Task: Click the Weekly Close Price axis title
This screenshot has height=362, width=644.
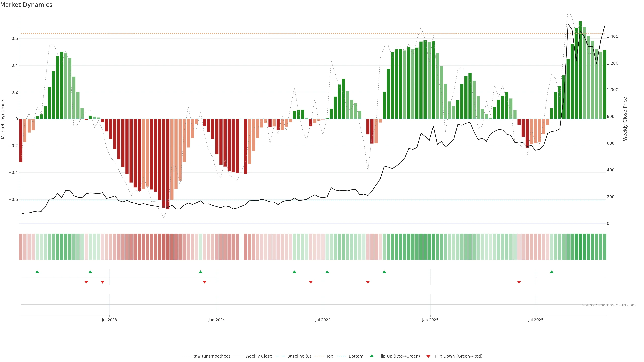Action: (625, 119)
